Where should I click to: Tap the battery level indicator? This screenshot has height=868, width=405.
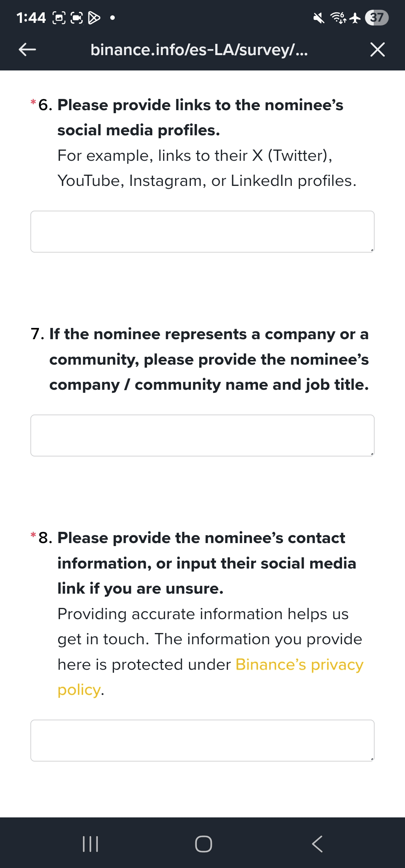click(x=376, y=18)
